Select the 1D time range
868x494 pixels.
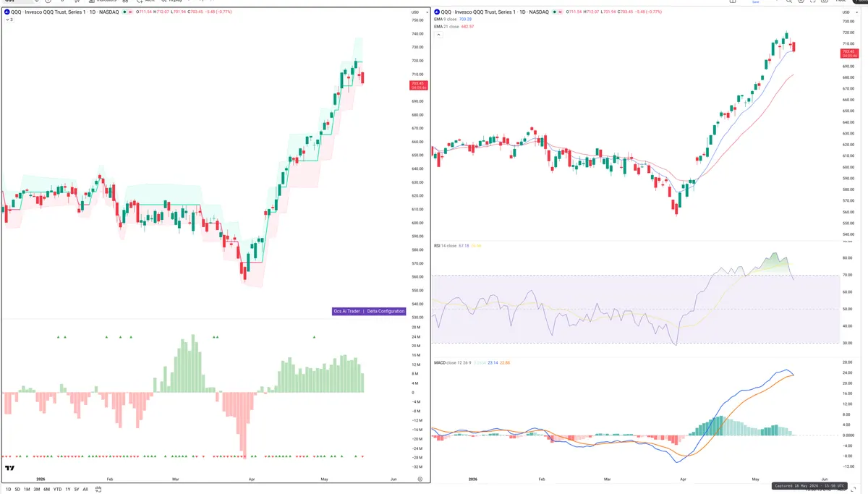pyautogui.click(x=8, y=490)
